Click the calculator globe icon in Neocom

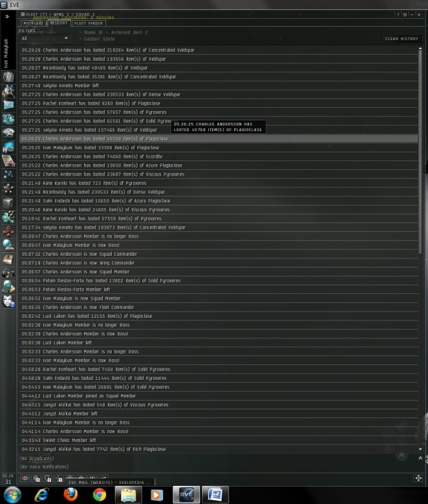coord(8,286)
